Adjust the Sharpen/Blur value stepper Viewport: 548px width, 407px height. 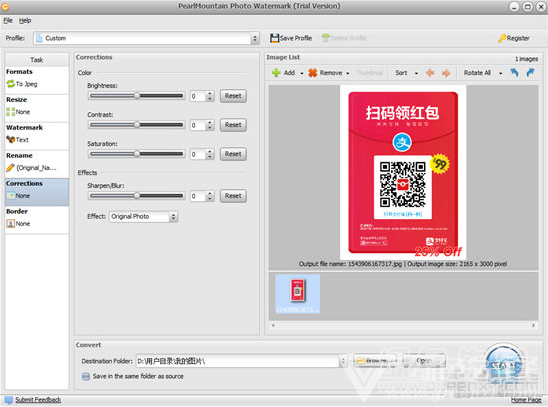coord(210,196)
